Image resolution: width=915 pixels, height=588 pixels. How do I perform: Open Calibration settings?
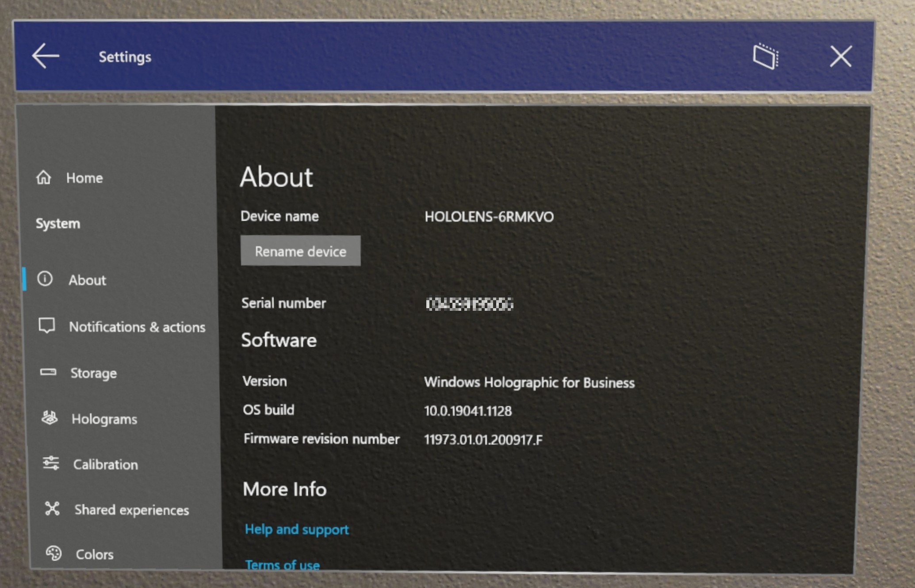tap(104, 464)
